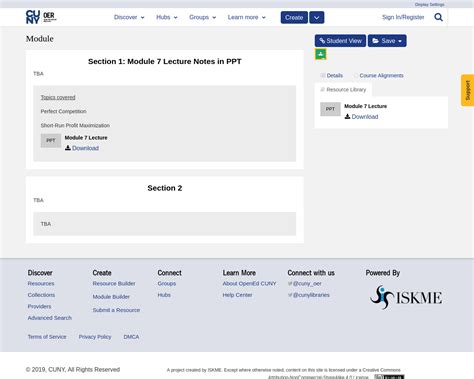Open Module Builder footer link
This screenshot has height=379, width=474.
pos(111,297)
